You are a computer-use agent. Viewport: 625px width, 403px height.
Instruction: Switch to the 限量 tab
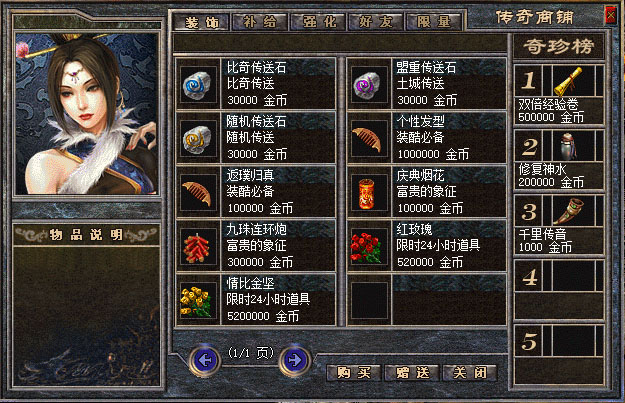pos(434,22)
